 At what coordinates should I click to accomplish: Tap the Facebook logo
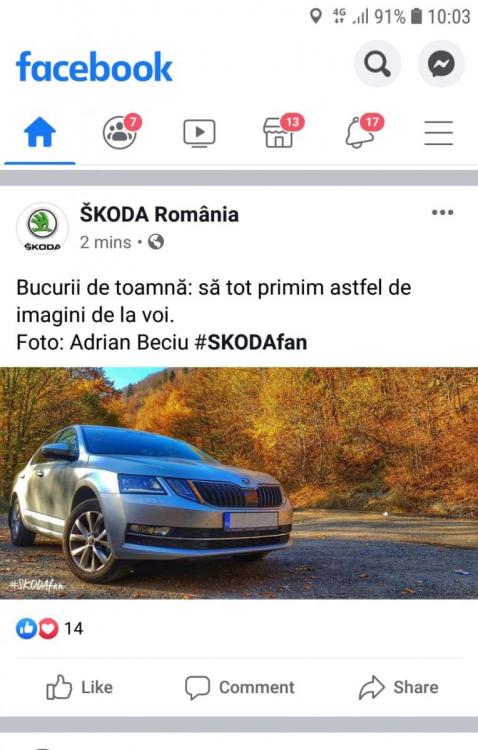coord(94,67)
